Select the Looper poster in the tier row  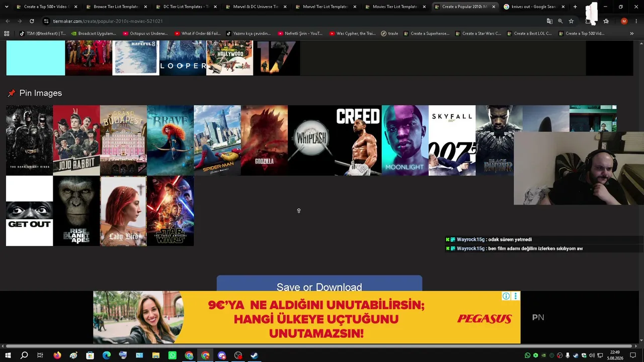click(x=183, y=58)
